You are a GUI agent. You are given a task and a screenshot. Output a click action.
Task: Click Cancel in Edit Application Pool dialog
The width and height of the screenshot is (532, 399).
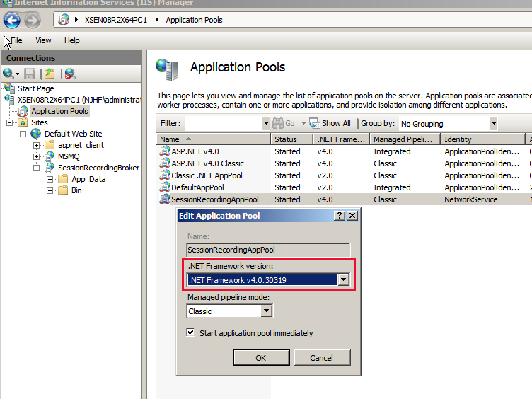(x=321, y=358)
